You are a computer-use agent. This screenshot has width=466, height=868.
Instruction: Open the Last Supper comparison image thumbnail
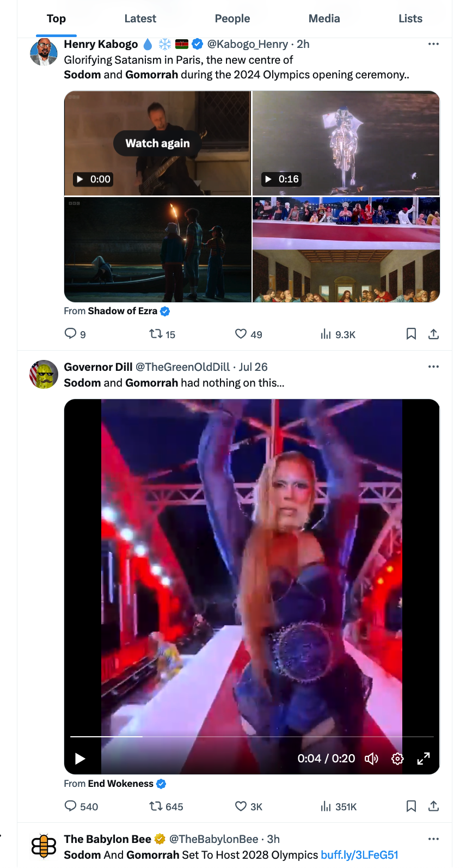point(346,249)
